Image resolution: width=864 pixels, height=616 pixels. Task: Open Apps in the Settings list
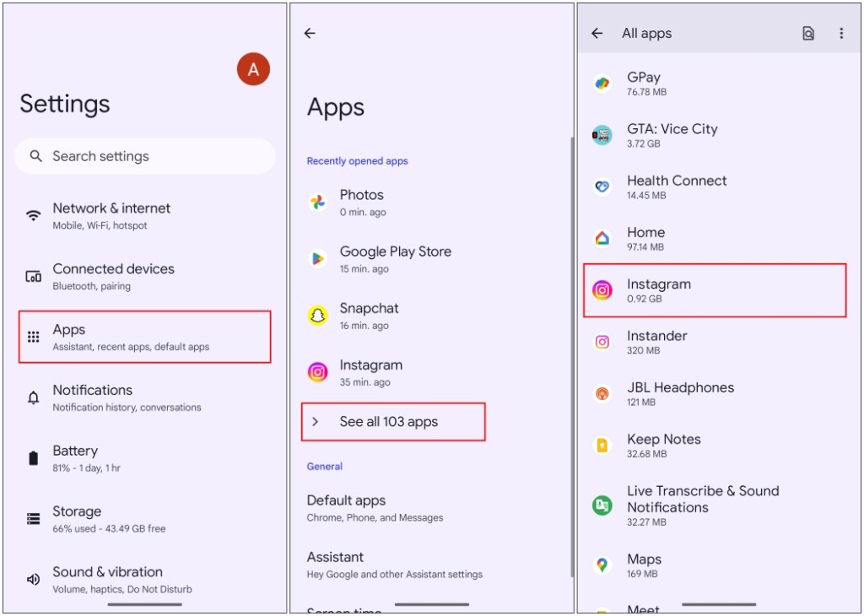[145, 337]
